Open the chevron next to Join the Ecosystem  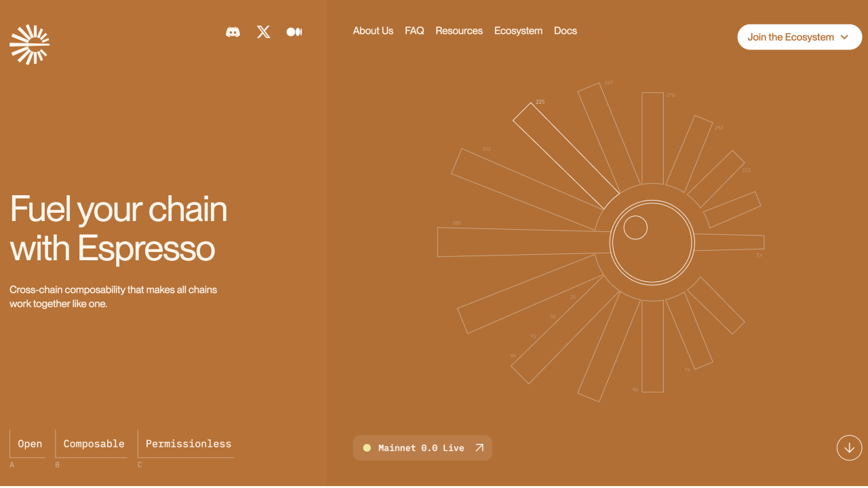pos(845,37)
